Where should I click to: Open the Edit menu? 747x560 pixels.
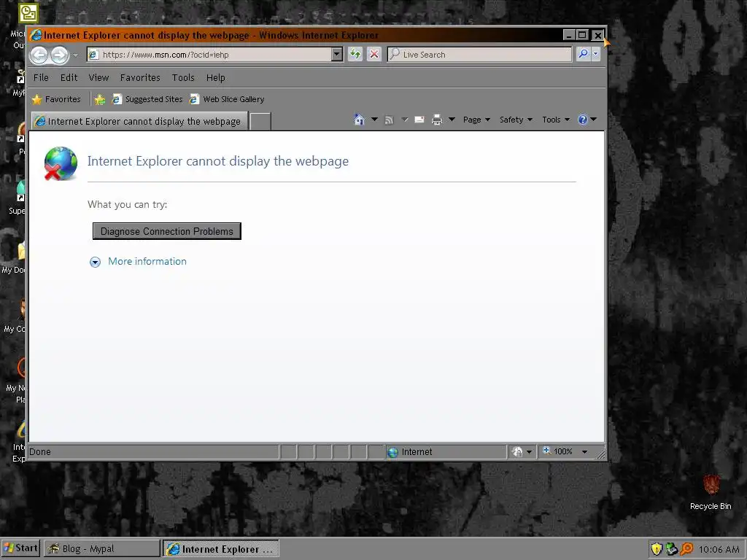[69, 77]
